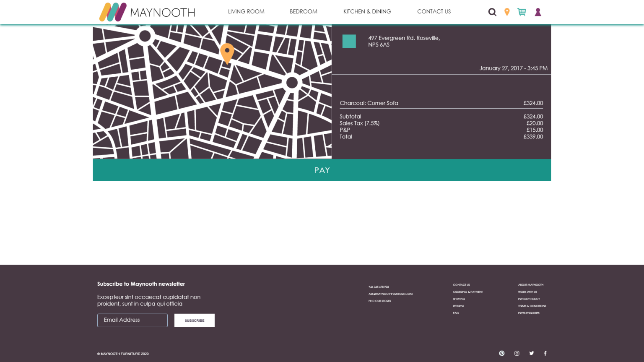
Task: Open the search magnifier icon
Action: (x=492, y=12)
